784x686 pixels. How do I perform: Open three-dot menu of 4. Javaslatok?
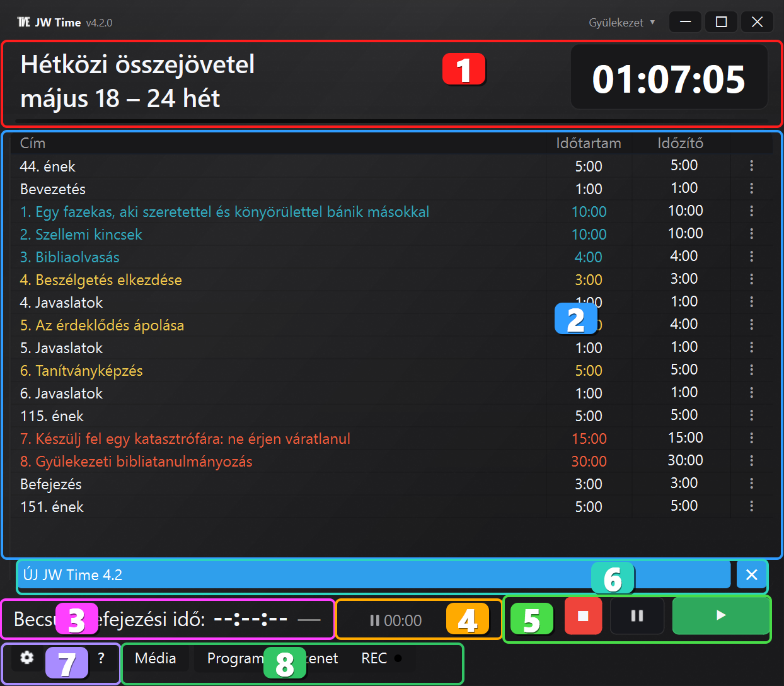751,302
